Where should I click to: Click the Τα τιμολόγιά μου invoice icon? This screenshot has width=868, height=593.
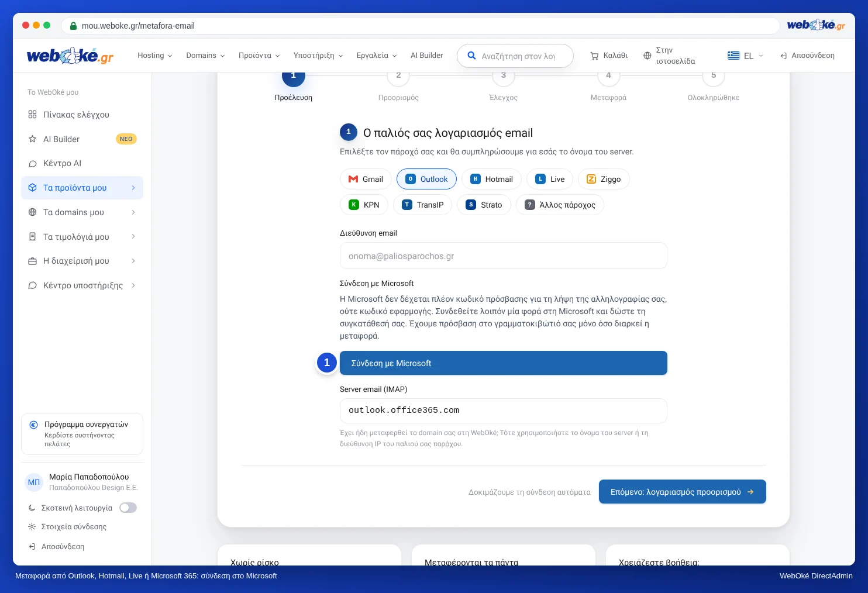pos(33,237)
